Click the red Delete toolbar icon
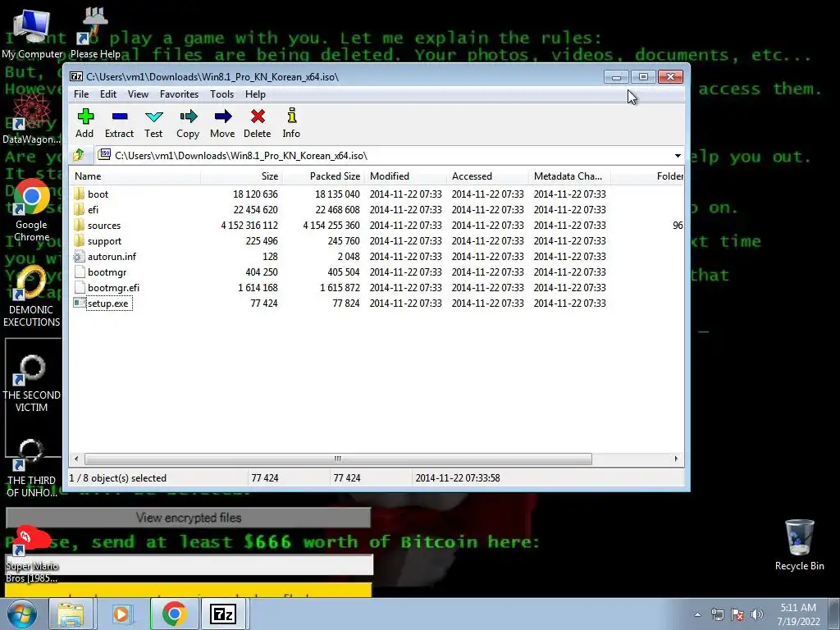Viewport: 840px width, 630px height. (x=258, y=116)
